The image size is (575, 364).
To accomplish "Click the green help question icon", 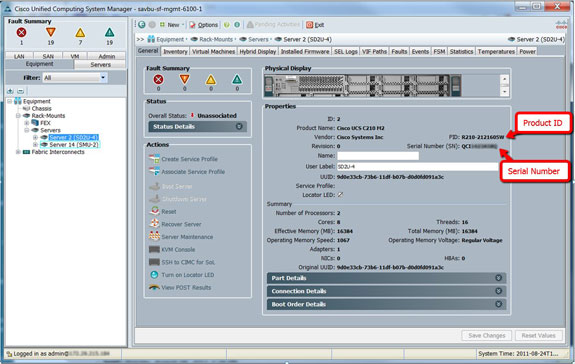I will coord(227,25).
